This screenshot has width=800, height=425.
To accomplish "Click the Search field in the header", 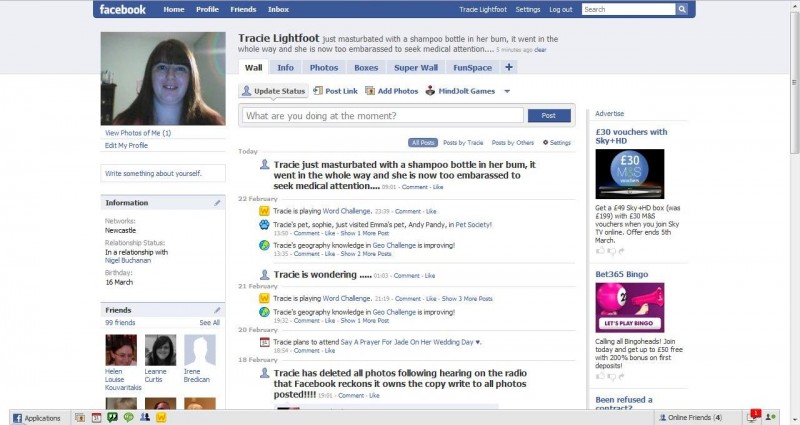I will pyautogui.click(x=629, y=9).
